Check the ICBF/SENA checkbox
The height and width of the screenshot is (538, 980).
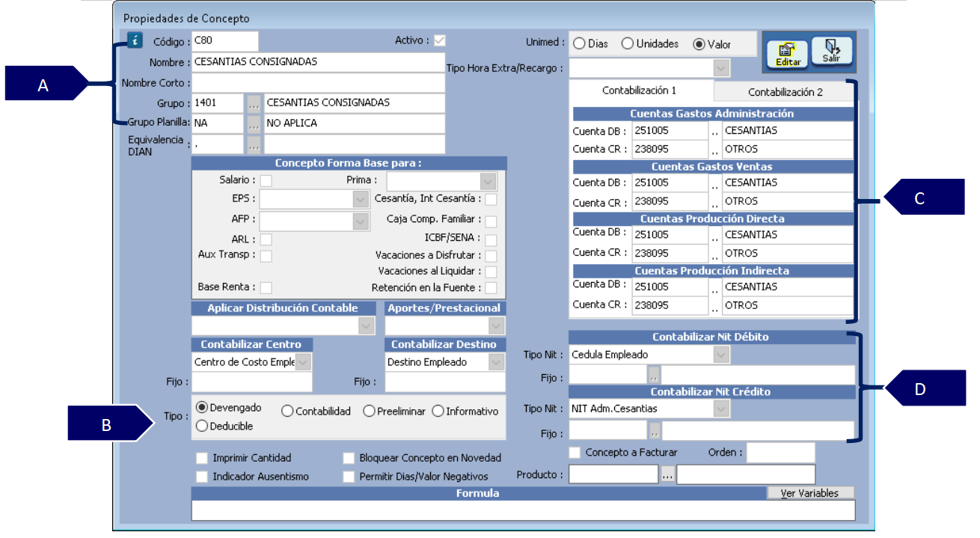[x=491, y=240]
